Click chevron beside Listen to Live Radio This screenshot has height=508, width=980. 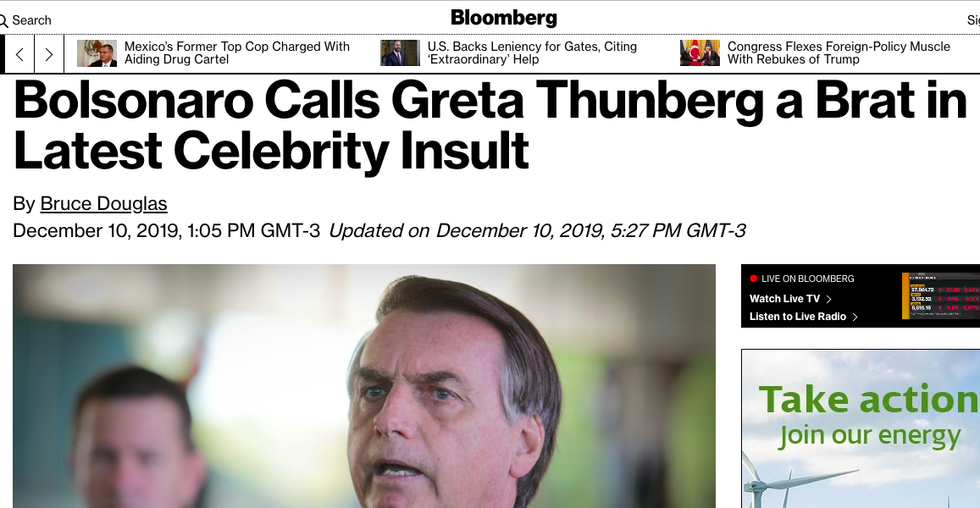855,317
